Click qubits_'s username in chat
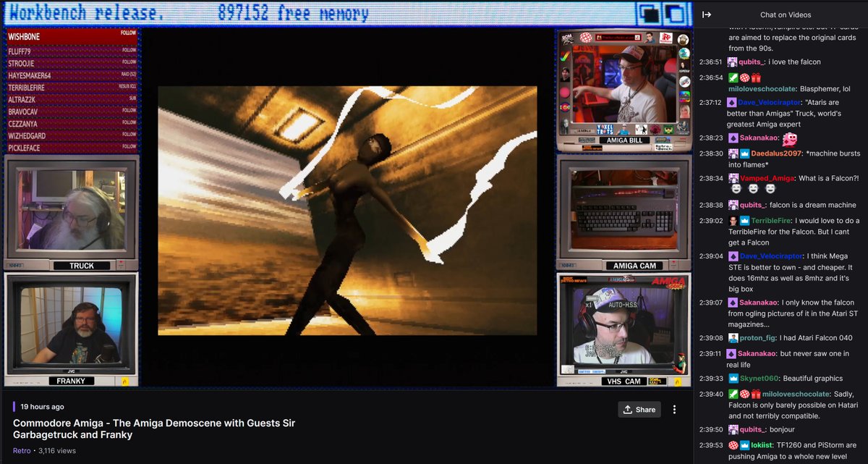The height and width of the screenshot is (464, 868). click(752, 62)
